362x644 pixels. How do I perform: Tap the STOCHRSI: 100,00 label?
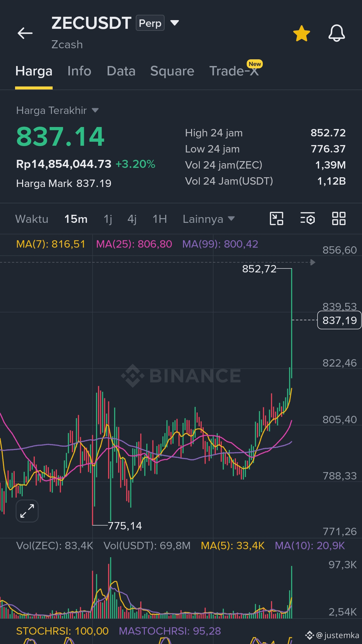pyautogui.click(x=62, y=631)
